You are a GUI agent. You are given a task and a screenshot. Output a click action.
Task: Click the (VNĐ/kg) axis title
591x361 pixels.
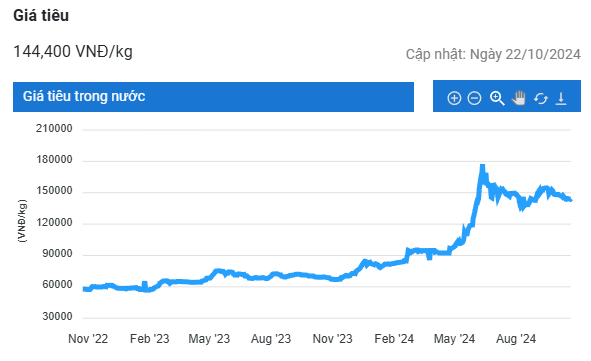tap(22, 221)
